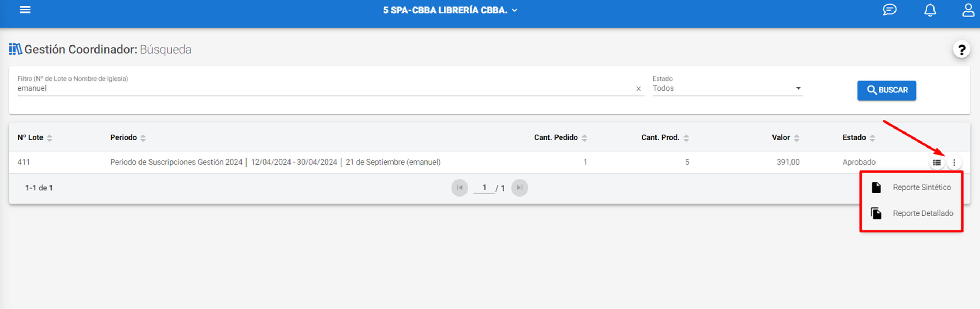The image size is (980, 309).
Task: Click the Cant. Prod. value 5
Action: [687, 163]
